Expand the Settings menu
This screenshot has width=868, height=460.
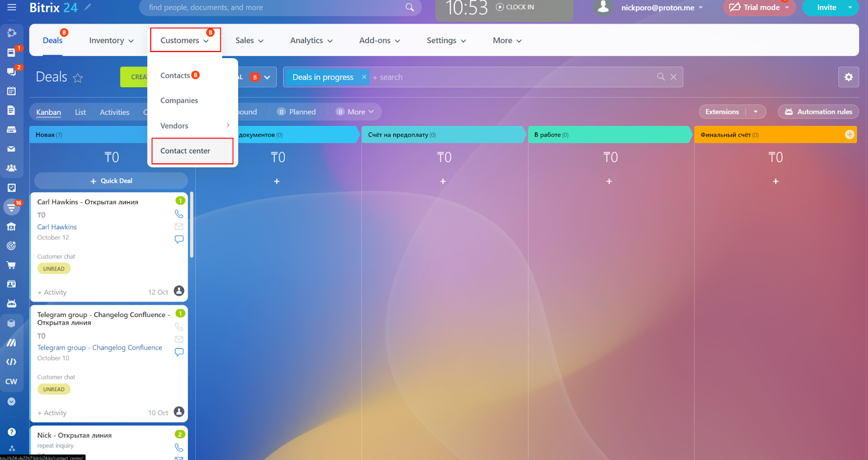446,41
